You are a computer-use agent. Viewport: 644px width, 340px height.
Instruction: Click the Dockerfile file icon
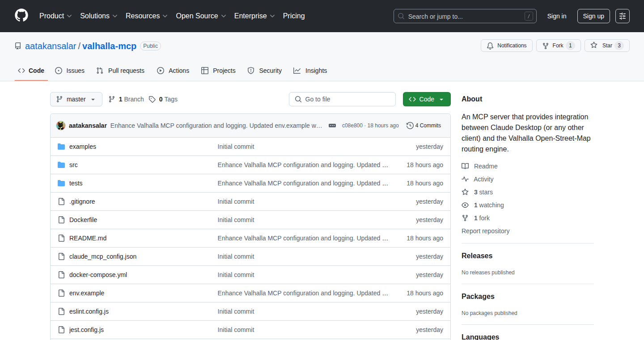click(x=61, y=220)
